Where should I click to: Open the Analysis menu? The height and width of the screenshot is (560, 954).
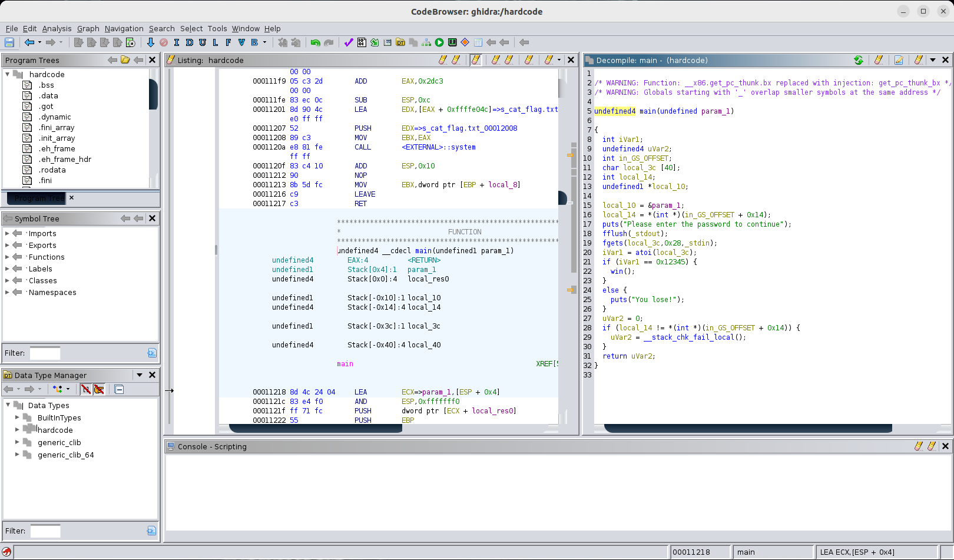click(57, 28)
